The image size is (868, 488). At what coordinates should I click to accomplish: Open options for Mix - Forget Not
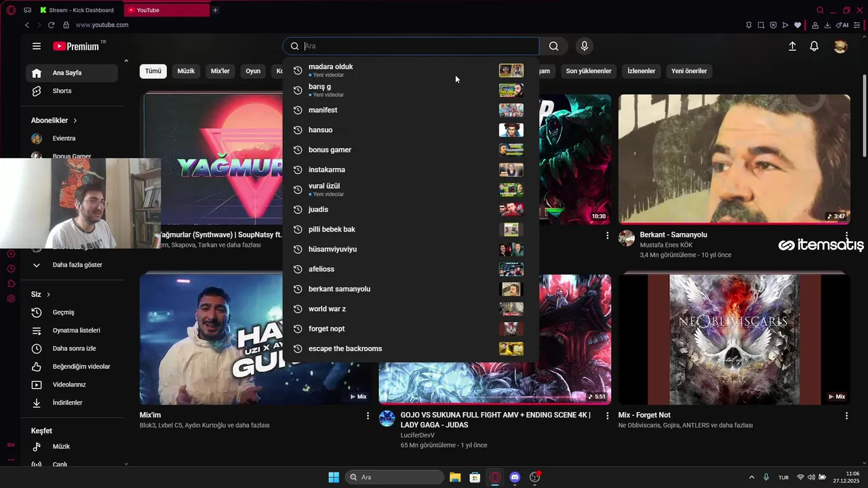pos(846,415)
